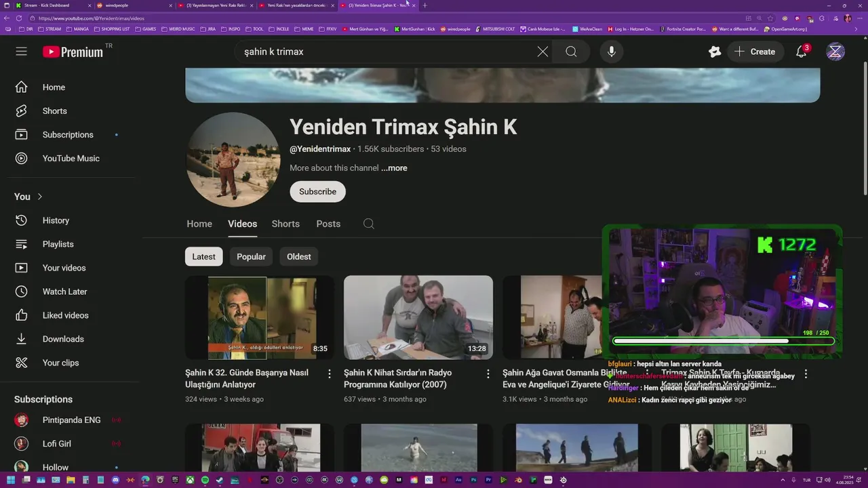
Task: Start voice search with microphone icon
Action: (612, 52)
